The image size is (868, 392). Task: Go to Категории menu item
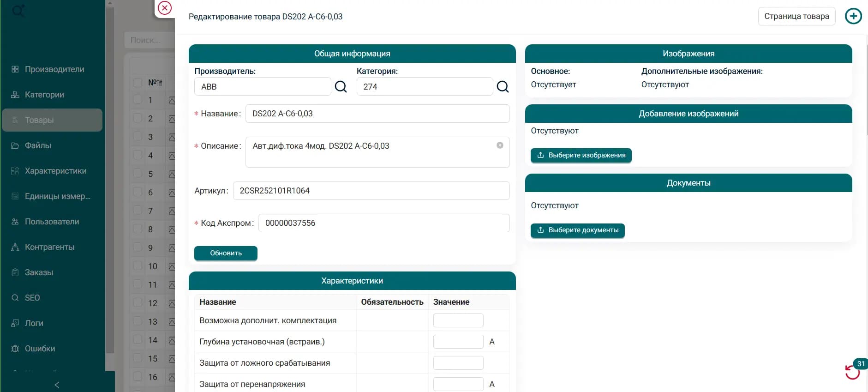click(44, 95)
